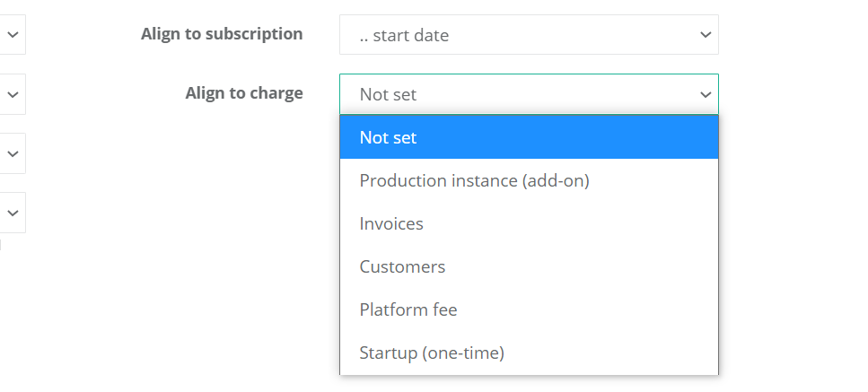Viewport: 868px width, 392px height.
Task: Expand the third cut-off dropdown at left edge
Action: pyautogui.click(x=13, y=153)
